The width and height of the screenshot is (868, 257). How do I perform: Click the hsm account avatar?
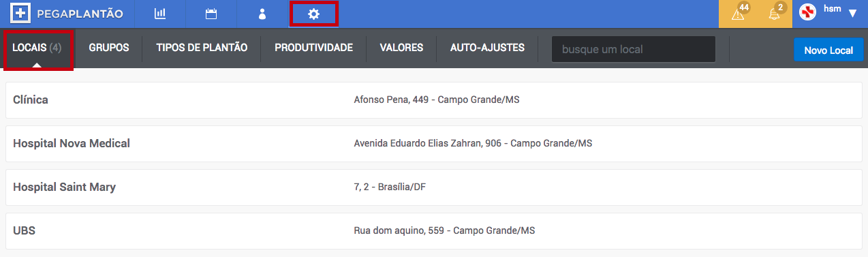[x=807, y=14]
